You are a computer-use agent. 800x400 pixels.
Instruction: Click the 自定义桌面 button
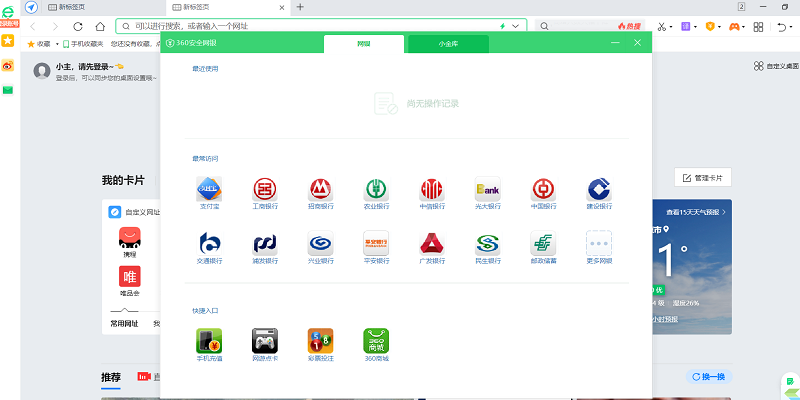[x=776, y=66]
